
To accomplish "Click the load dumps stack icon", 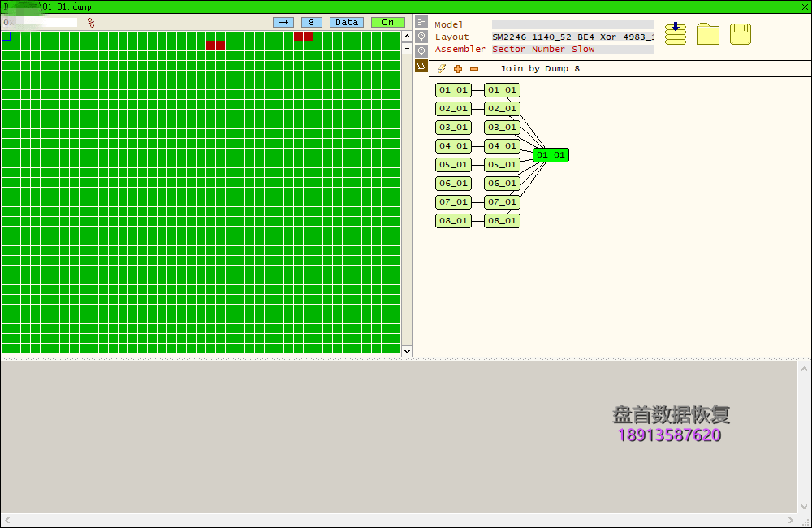I will click(x=676, y=33).
